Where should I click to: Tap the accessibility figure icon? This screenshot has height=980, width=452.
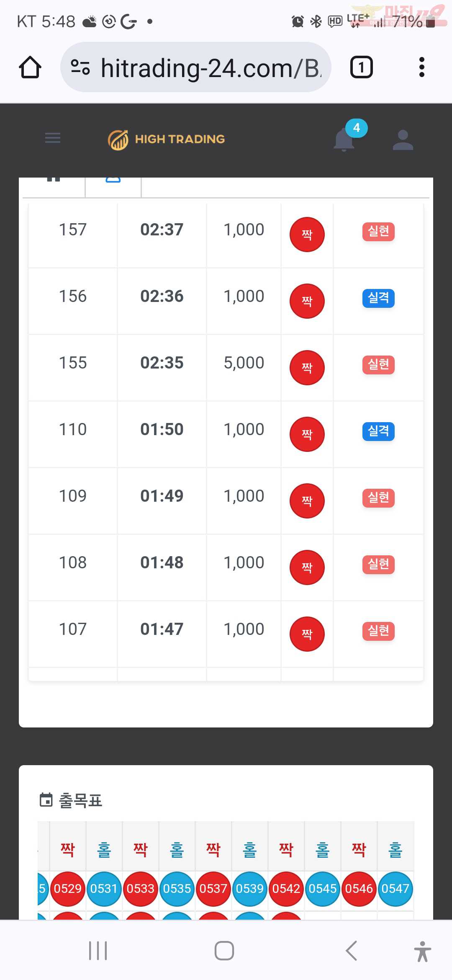[423, 951]
